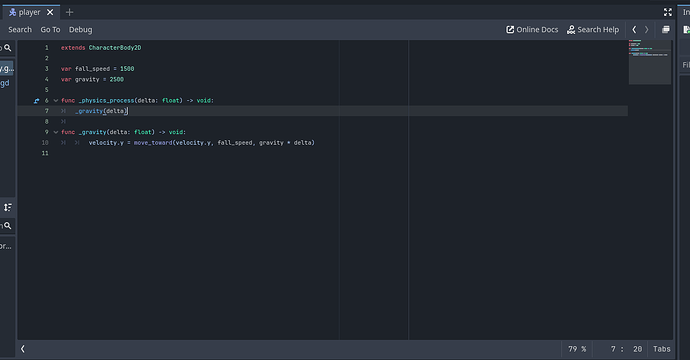Go to previous edited document arrow
Image resolution: width=690 pixels, height=360 pixels.
(634, 29)
